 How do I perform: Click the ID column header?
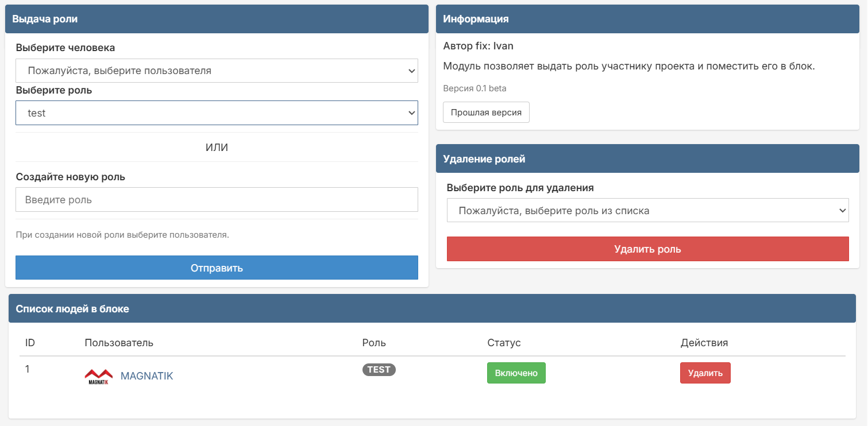point(30,343)
